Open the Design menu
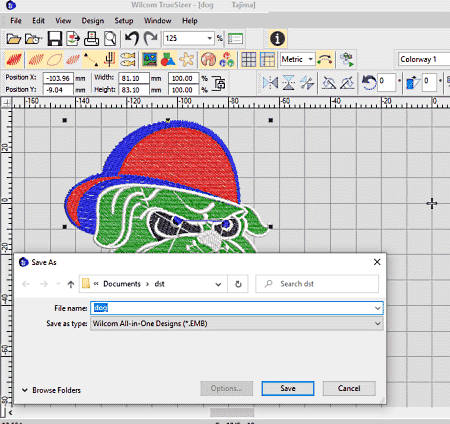The image size is (450, 424). (x=93, y=21)
